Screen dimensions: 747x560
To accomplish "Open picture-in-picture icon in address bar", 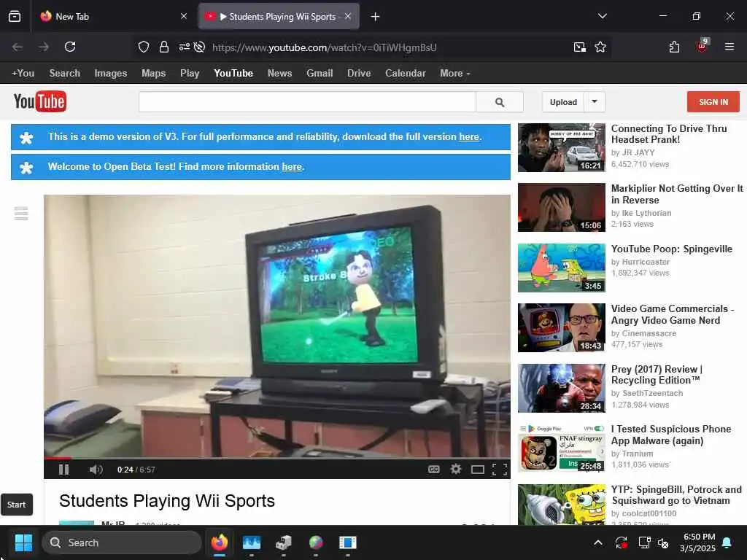I will point(580,47).
